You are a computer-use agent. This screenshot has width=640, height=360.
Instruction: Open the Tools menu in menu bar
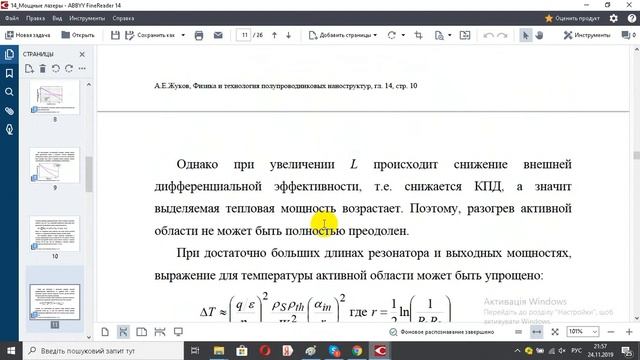click(x=87, y=18)
